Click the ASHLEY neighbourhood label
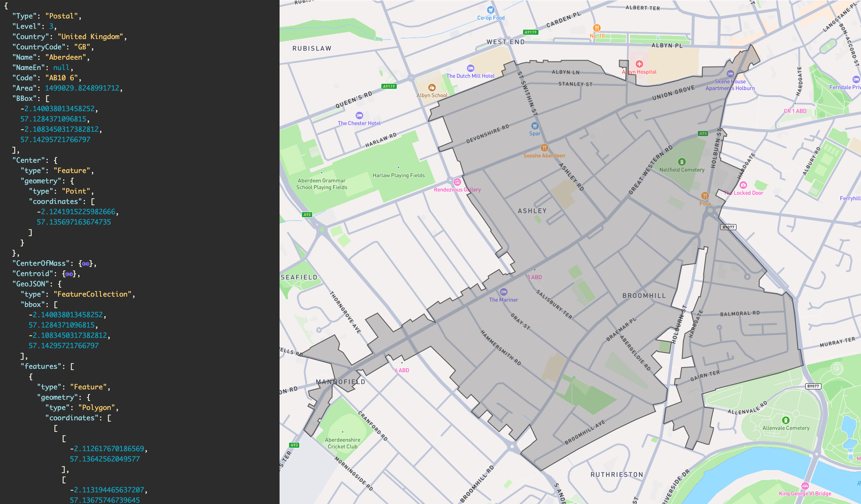Image resolution: width=861 pixels, height=504 pixels. pos(532,211)
